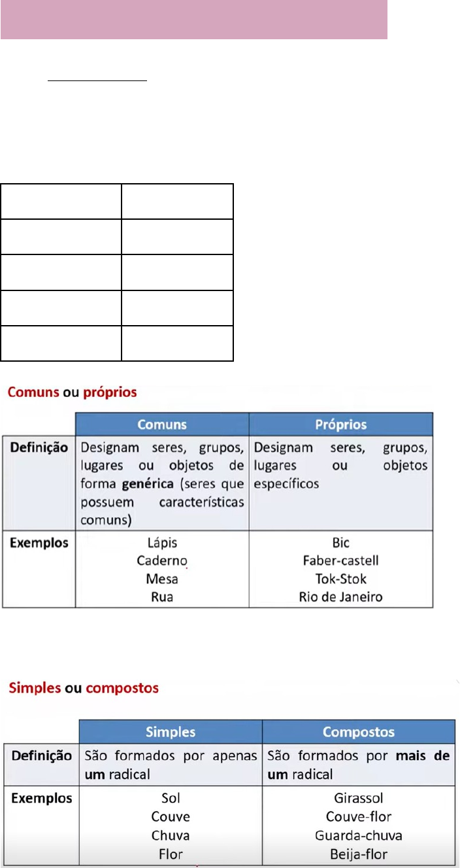Viewport: 460px width, 868px height.
Task: Click the example word "Caderno"
Action: point(162,561)
